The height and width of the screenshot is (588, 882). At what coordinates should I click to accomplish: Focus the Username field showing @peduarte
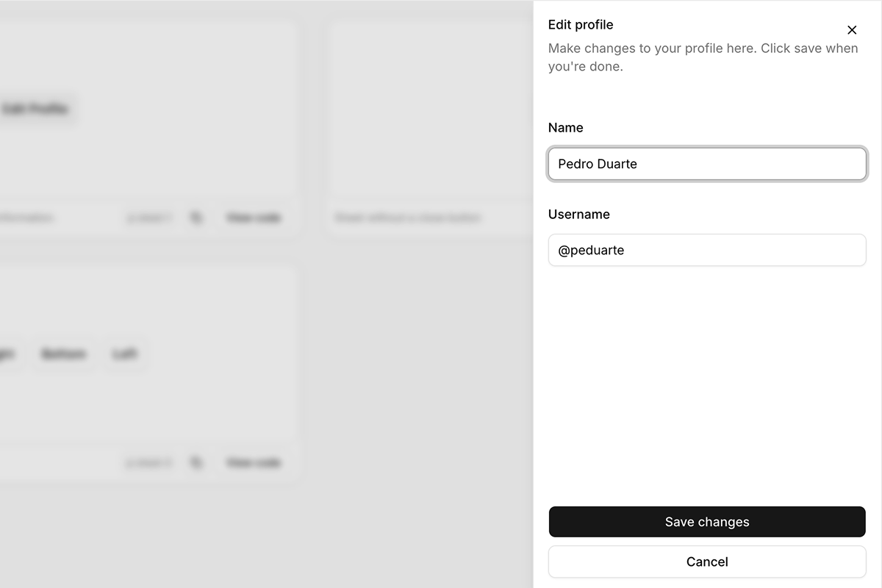[707, 250]
